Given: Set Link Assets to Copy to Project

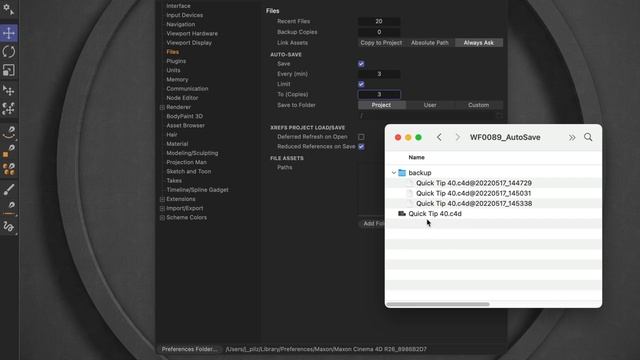Looking at the screenshot, I should (381, 43).
